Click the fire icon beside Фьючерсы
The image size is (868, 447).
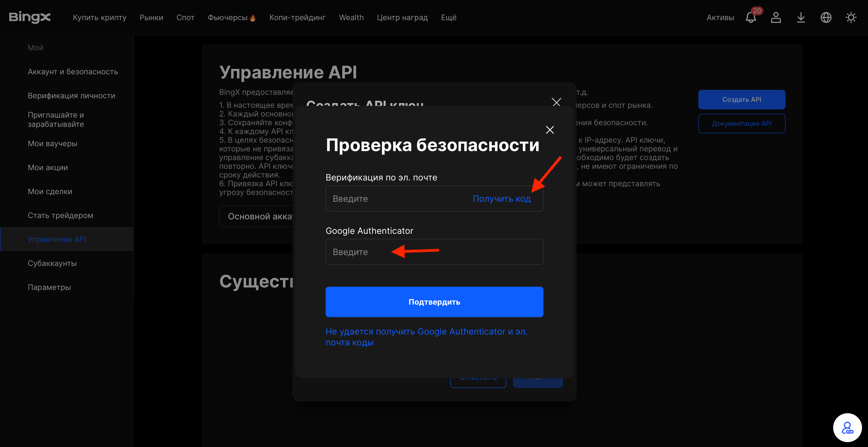coord(252,18)
